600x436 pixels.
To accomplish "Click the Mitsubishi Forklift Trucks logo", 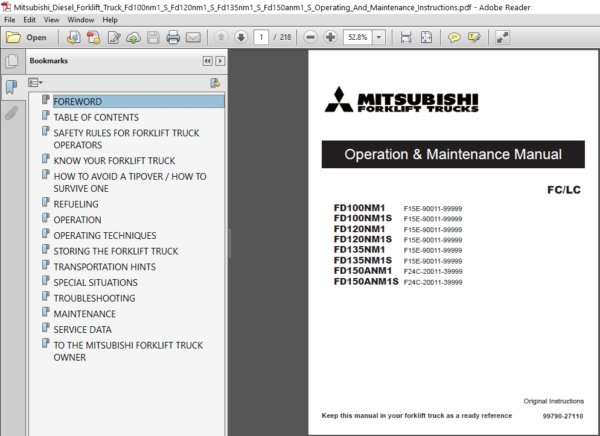I will (x=401, y=100).
